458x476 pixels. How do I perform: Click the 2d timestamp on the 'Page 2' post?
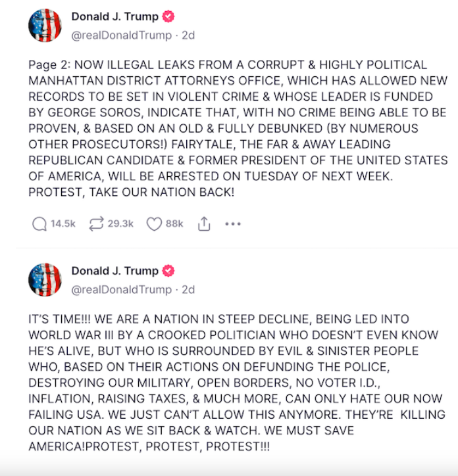(x=188, y=35)
